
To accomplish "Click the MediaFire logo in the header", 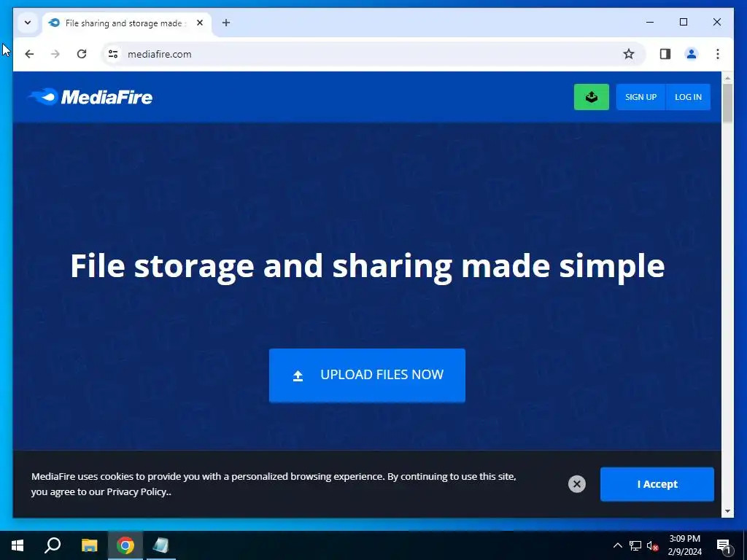I will click(x=90, y=97).
